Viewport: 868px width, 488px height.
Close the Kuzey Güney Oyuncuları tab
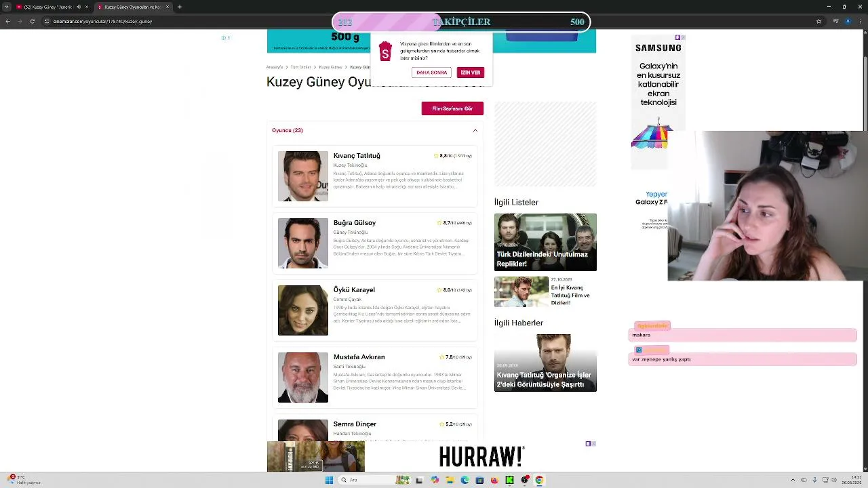(167, 7)
